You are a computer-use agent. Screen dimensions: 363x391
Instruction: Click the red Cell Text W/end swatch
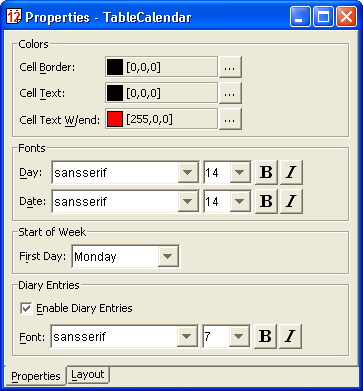115,119
